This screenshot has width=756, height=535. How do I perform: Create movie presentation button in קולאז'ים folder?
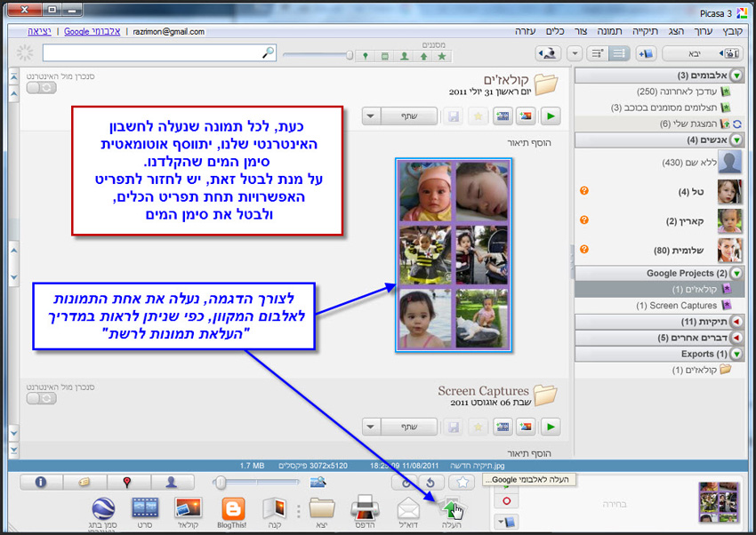(503, 116)
